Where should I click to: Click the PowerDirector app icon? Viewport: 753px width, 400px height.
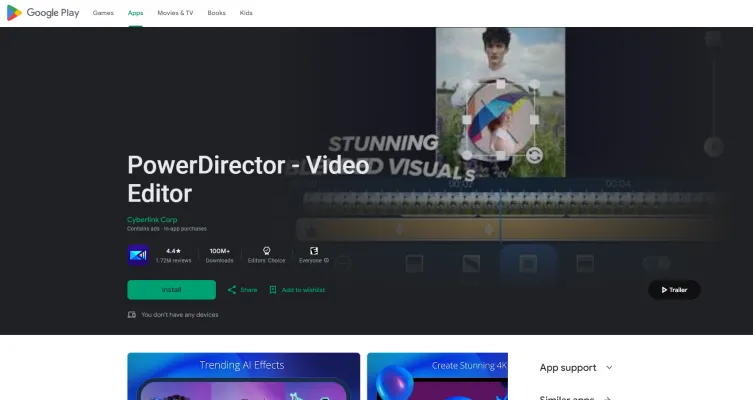[x=138, y=254]
